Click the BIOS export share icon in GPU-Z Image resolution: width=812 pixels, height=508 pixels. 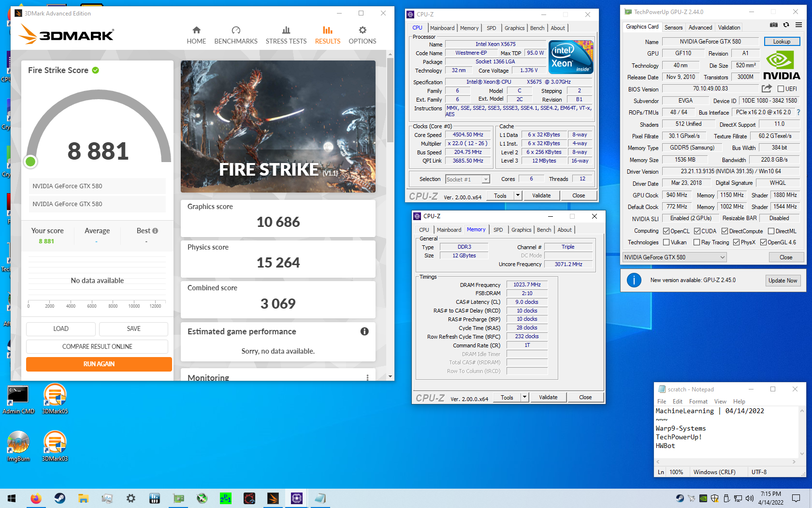pyautogui.click(x=767, y=89)
